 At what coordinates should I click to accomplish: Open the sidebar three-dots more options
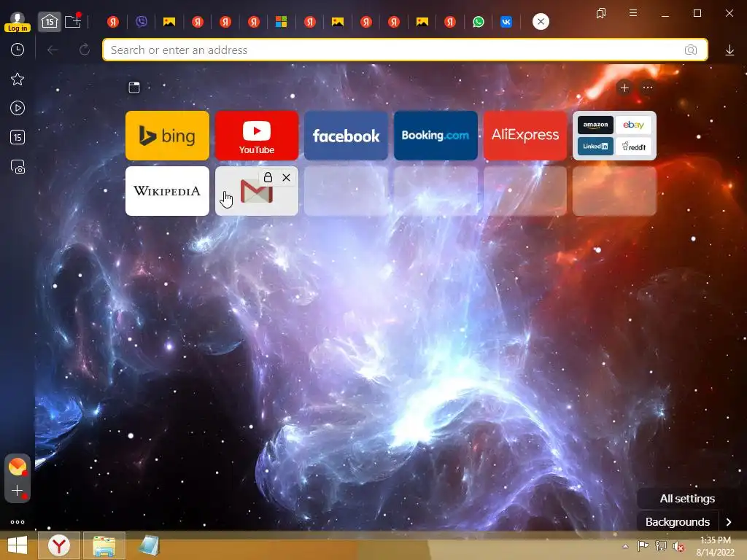(x=18, y=522)
